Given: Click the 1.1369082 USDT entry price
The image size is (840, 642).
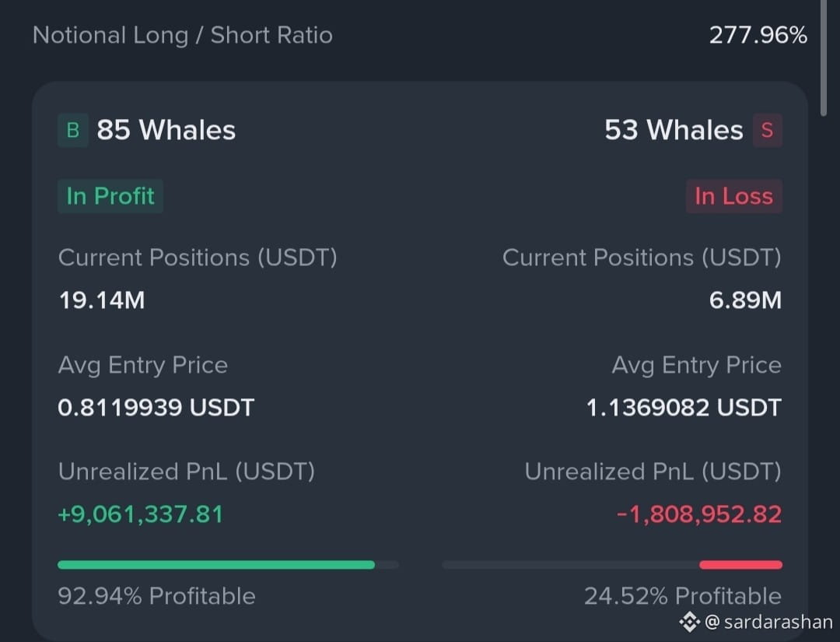Looking at the screenshot, I should click(x=684, y=408).
